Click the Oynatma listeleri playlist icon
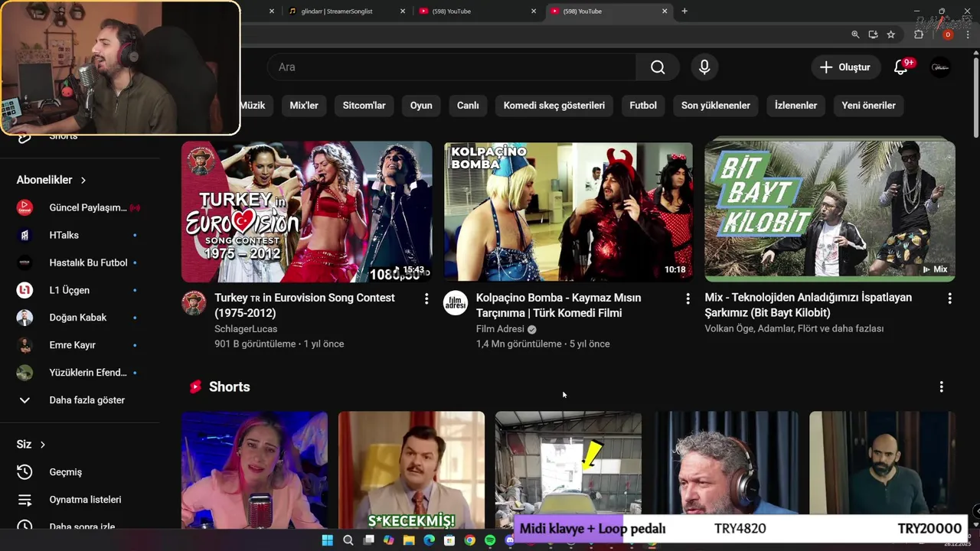The image size is (980, 551). [24, 500]
